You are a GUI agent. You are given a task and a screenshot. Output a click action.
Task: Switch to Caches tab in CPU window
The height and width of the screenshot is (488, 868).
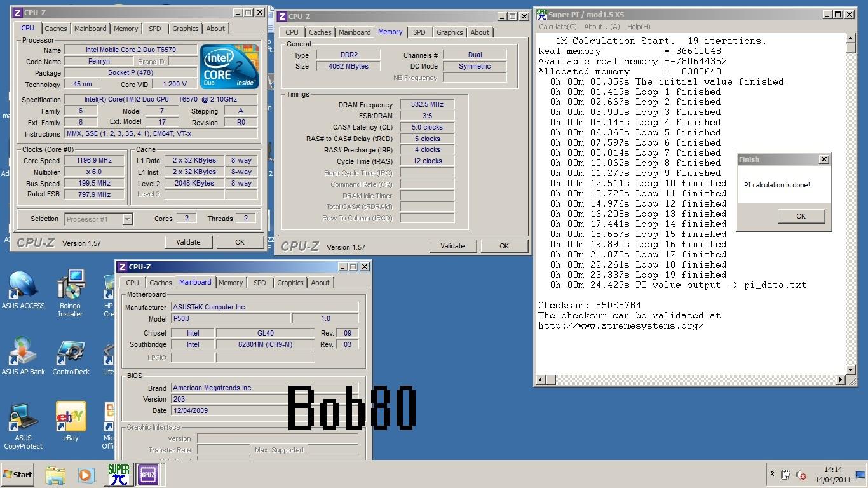[55, 29]
